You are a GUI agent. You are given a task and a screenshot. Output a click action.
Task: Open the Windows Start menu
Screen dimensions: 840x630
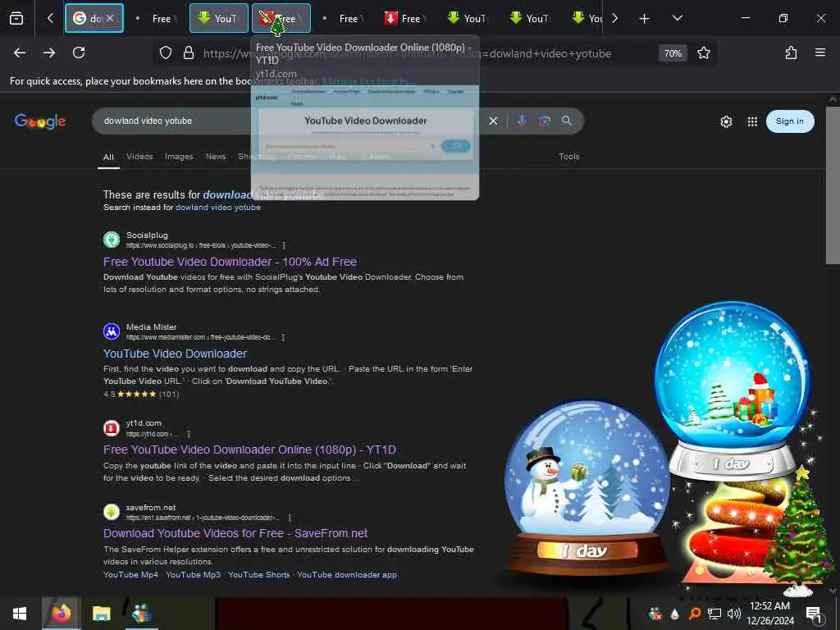(x=20, y=614)
